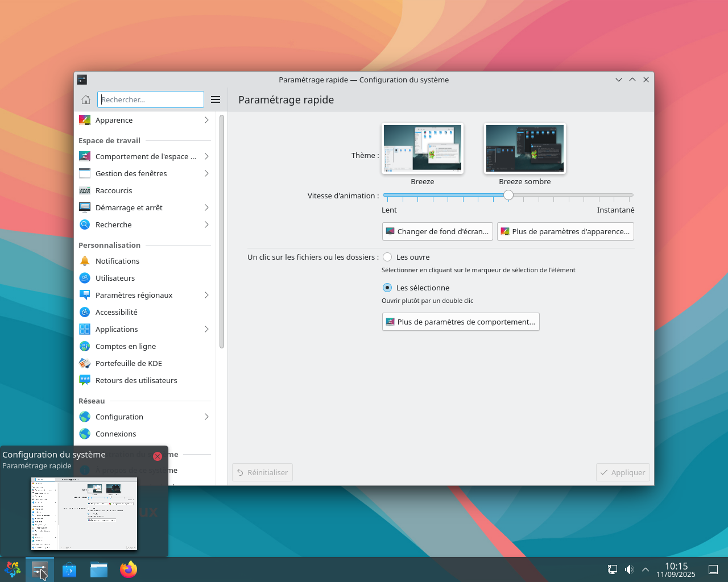728x582 pixels.
Task: Click the System Settings taskbar entry
Action: pos(40,569)
